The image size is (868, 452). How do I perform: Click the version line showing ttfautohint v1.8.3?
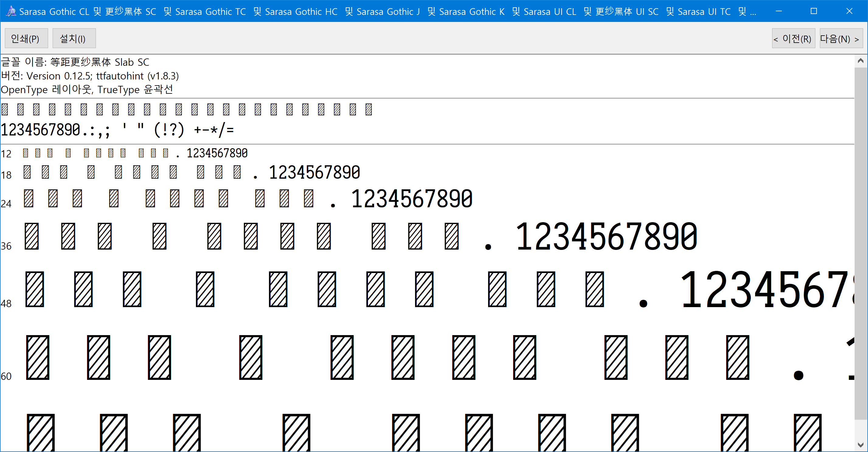(89, 75)
